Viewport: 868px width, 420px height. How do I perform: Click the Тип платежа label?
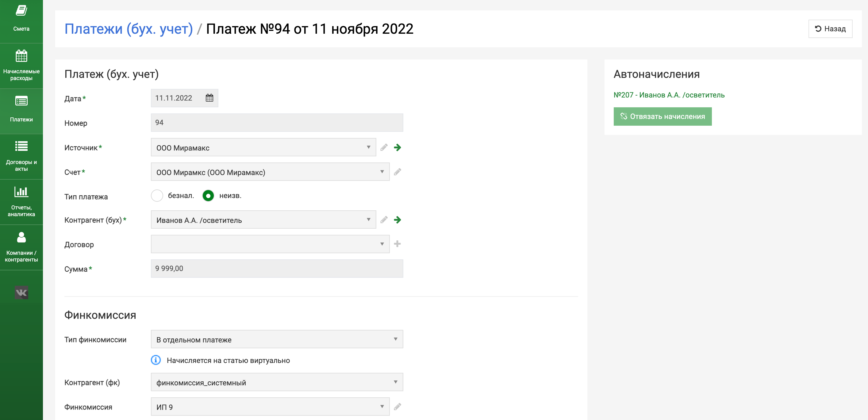pyautogui.click(x=86, y=197)
